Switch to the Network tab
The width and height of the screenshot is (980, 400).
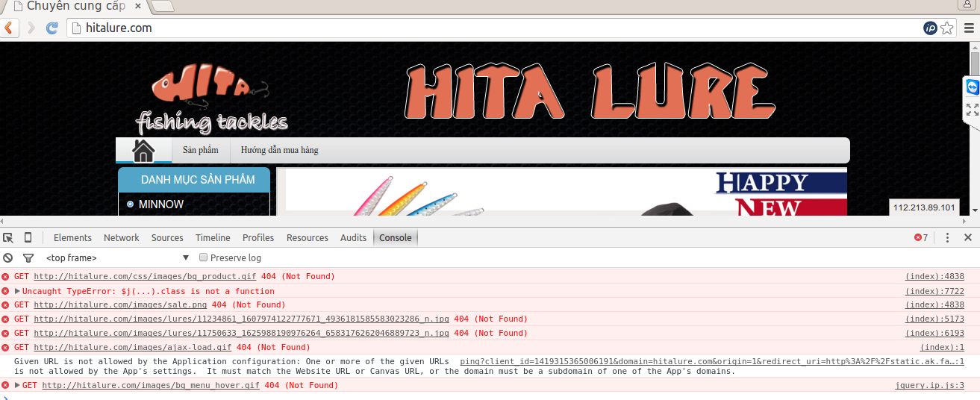122,237
